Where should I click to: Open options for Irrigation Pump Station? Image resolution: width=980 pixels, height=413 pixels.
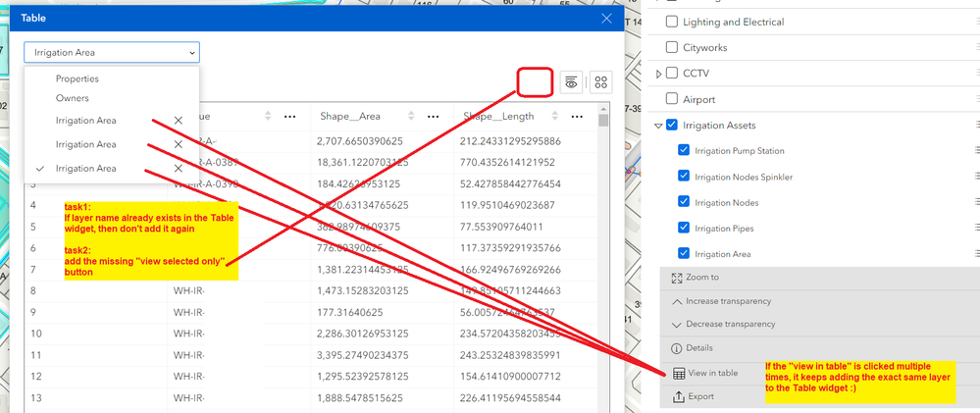click(x=977, y=150)
